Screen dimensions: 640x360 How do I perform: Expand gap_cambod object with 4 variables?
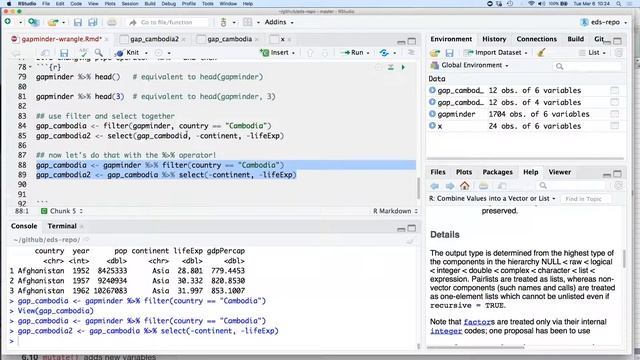pyautogui.click(x=432, y=102)
